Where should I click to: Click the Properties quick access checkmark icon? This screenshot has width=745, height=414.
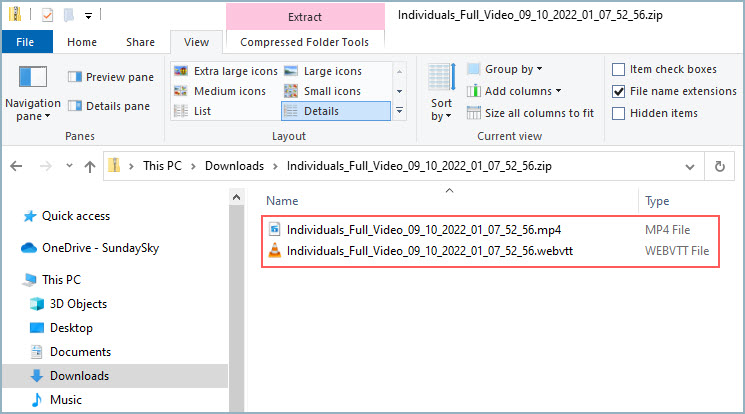click(x=48, y=15)
